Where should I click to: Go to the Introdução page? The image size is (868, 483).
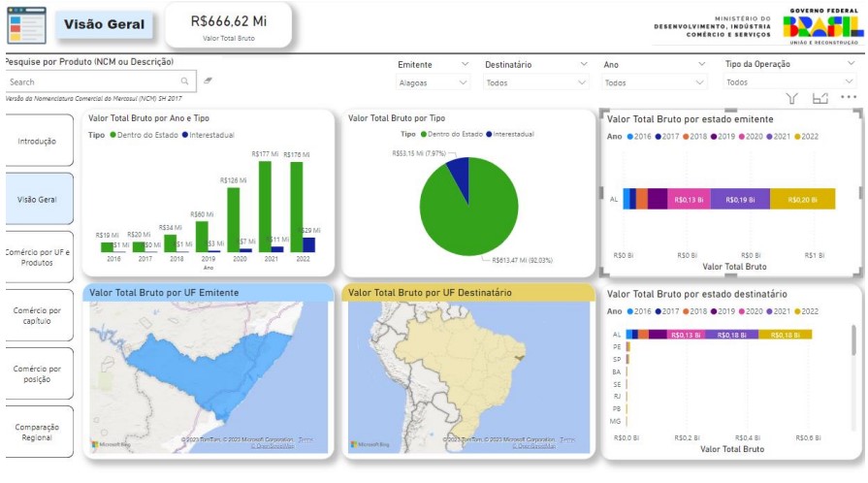coord(38,142)
